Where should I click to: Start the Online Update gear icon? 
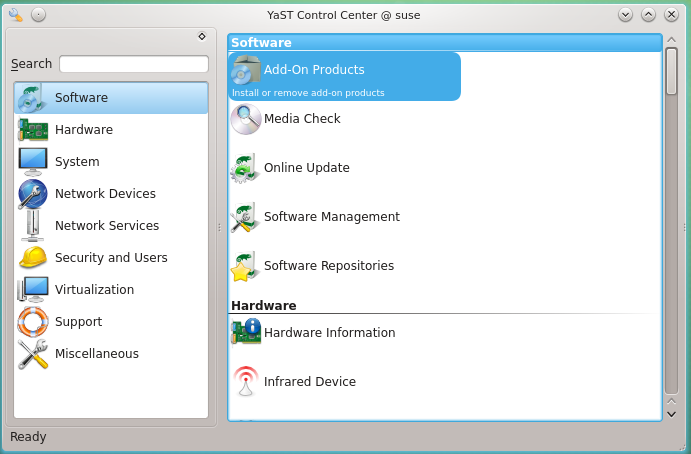click(x=244, y=168)
